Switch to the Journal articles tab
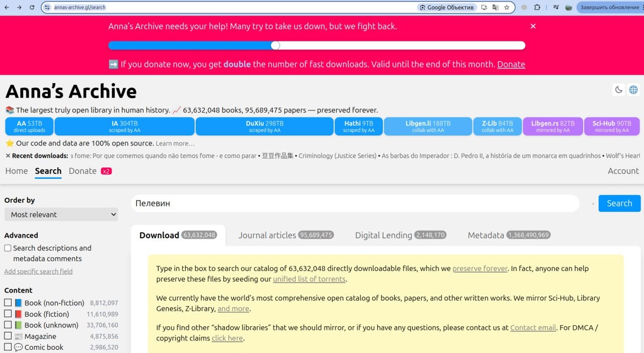 [x=286, y=236]
